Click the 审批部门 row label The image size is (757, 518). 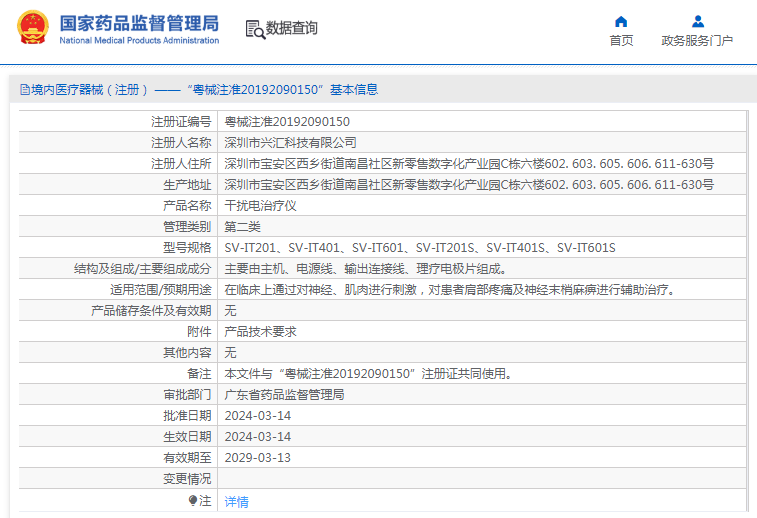point(187,394)
